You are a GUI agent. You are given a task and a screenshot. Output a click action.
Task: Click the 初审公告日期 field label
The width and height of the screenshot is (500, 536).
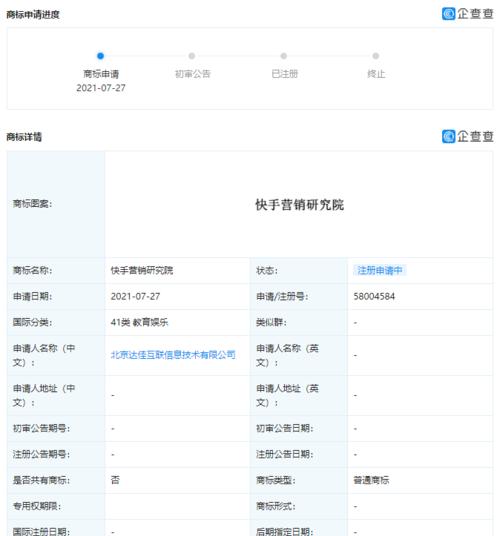285,428
